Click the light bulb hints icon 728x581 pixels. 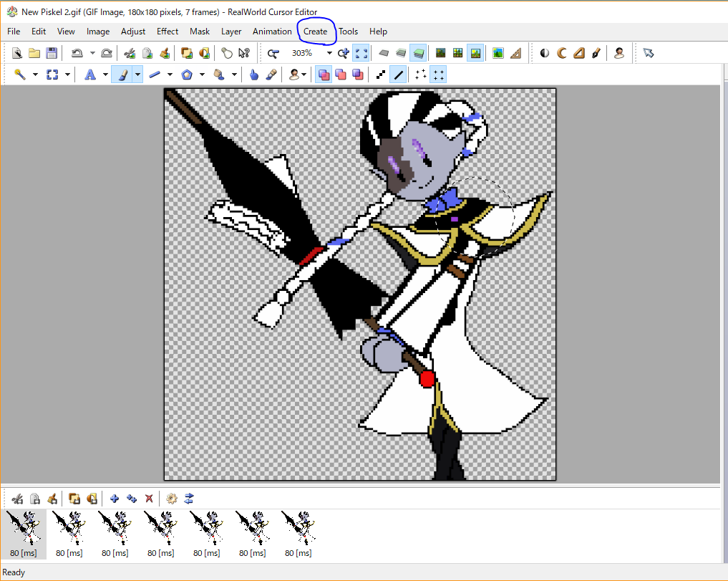[227, 53]
